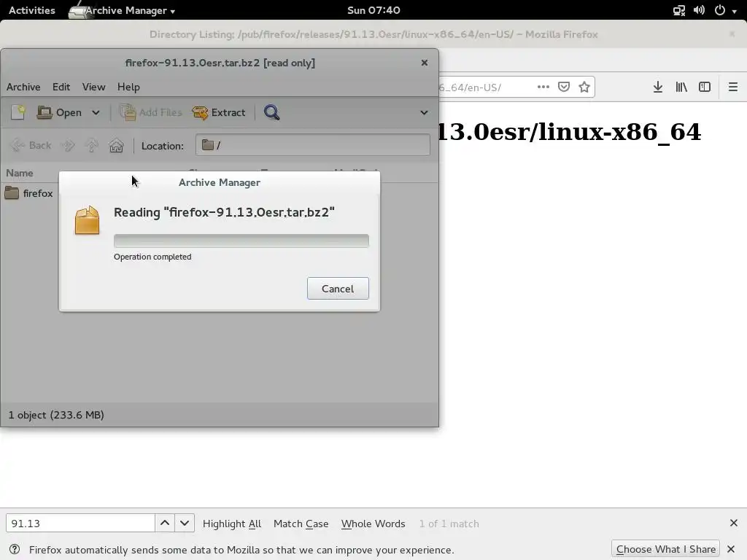
Task: Close the Firefox find bar
Action: (734, 523)
